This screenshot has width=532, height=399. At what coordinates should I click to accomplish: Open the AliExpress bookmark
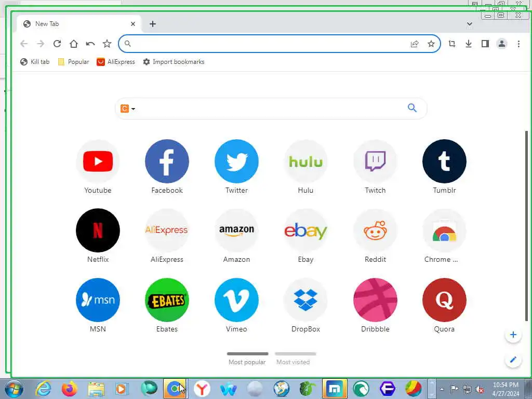pyautogui.click(x=116, y=62)
